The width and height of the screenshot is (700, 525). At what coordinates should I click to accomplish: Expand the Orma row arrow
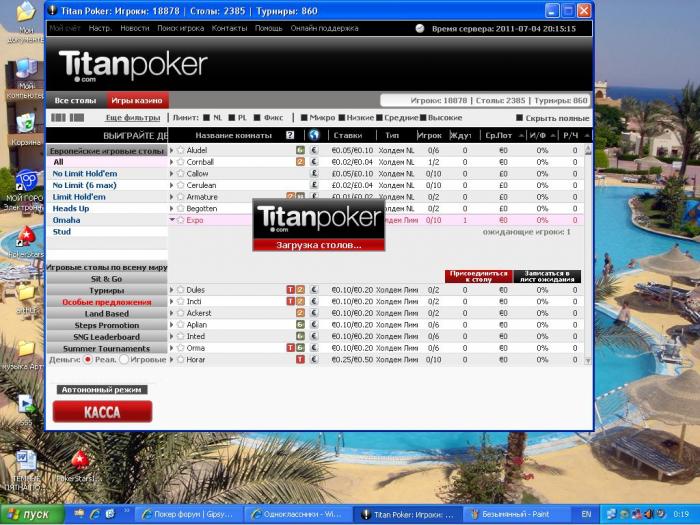(x=172, y=348)
